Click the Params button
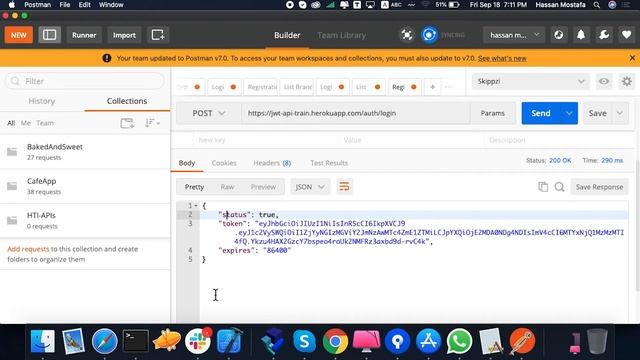 (492, 113)
